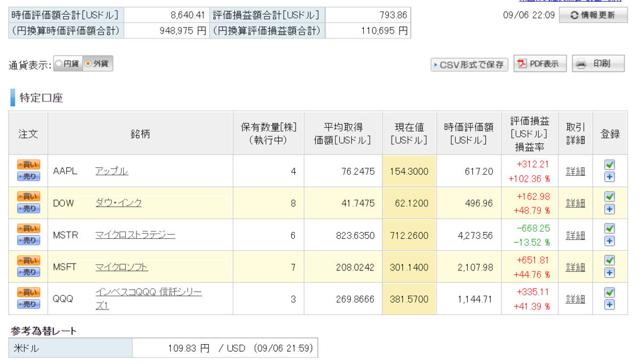Open the PDF表示 button
Screen dimensions: 642x364
coord(540,64)
